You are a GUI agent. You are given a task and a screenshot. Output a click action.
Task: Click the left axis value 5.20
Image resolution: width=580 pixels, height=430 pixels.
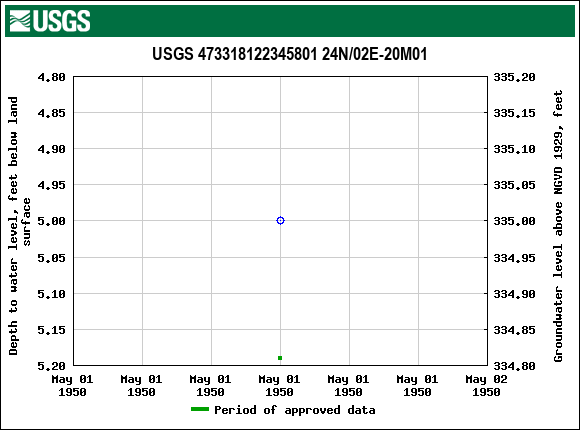click(51, 366)
